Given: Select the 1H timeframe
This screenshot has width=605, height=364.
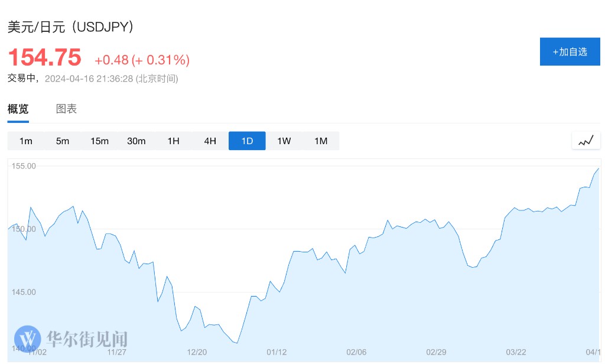Looking at the screenshot, I should click(x=173, y=141).
